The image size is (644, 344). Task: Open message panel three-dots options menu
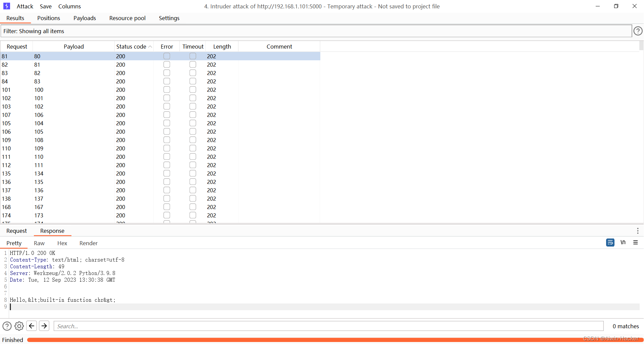(x=638, y=231)
